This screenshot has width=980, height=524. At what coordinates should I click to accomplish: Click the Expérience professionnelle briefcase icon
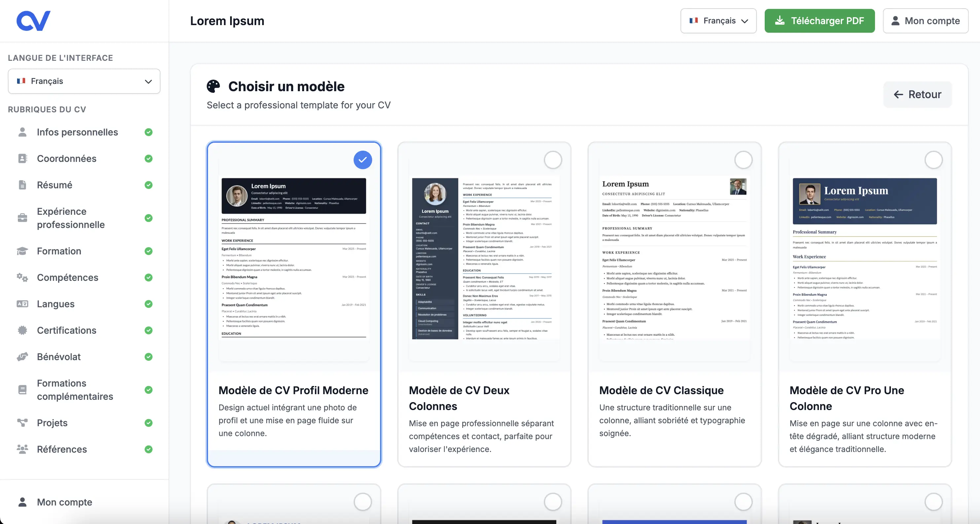pyautogui.click(x=22, y=218)
